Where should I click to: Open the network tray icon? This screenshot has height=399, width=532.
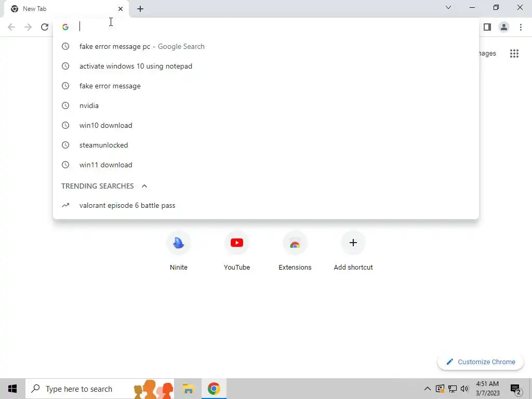pyautogui.click(x=453, y=389)
